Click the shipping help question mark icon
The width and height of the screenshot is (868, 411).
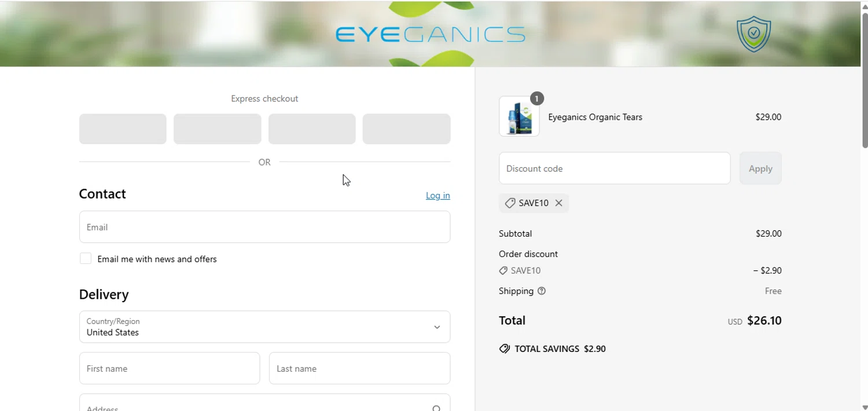point(542,291)
